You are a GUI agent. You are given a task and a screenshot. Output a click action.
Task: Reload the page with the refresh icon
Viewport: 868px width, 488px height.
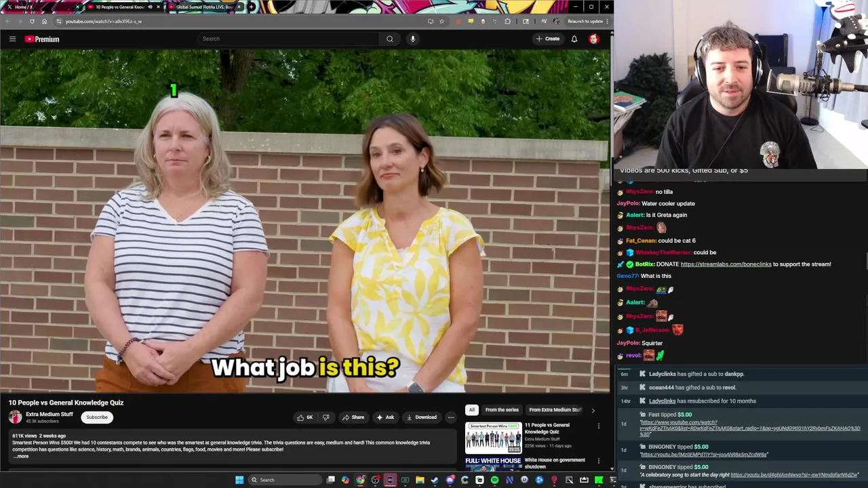(32, 21)
